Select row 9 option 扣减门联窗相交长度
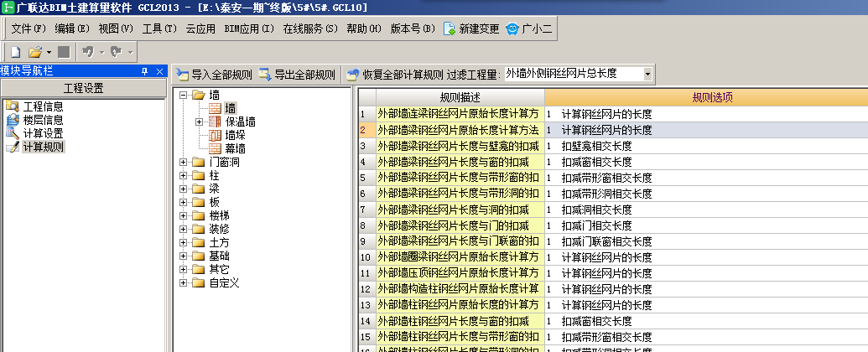The height and width of the screenshot is (352, 868). [706, 242]
